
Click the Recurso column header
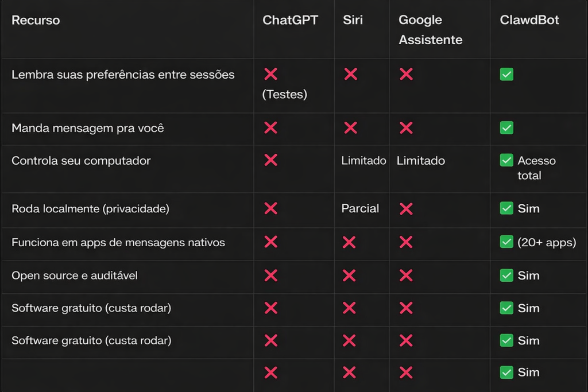pyautogui.click(x=36, y=21)
